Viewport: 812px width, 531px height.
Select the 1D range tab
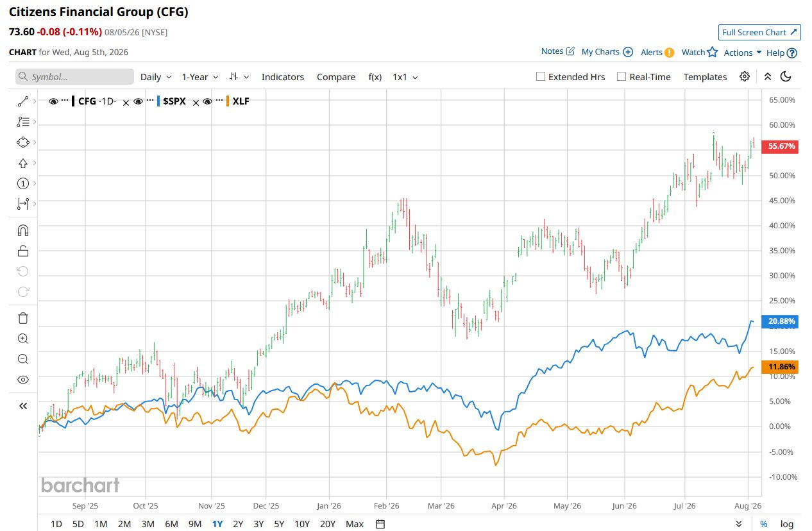click(56, 524)
